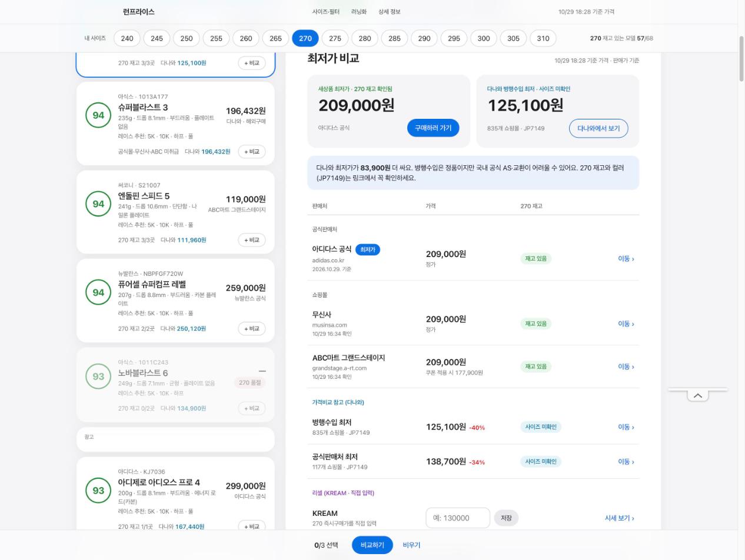Click the 94 score circle for 슈퍼블라스트 3
The height and width of the screenshot is (560, 745).
click(98, 115)
